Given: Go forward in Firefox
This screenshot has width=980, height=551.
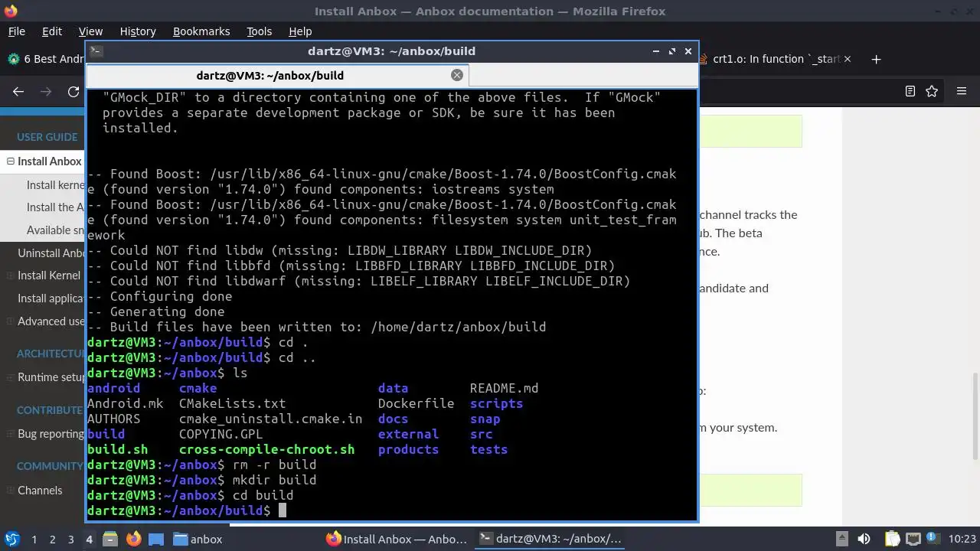Looking at the screenshot, I should 46,91.
